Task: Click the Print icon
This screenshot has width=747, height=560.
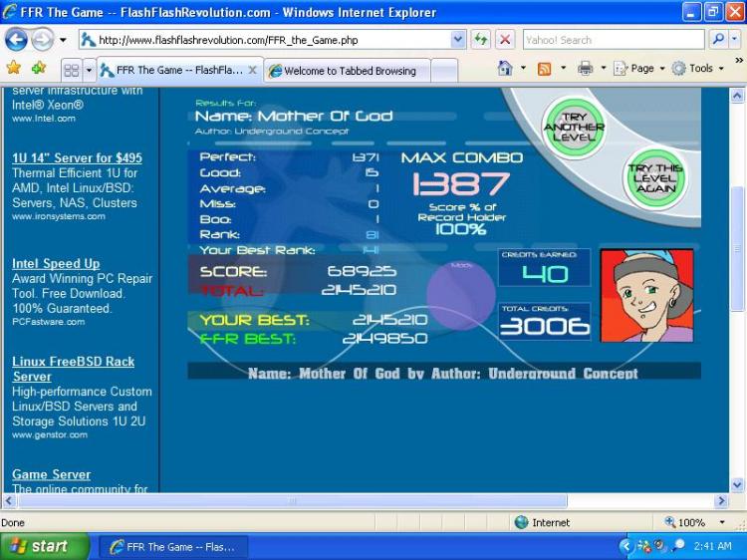Action: (585, 69)
